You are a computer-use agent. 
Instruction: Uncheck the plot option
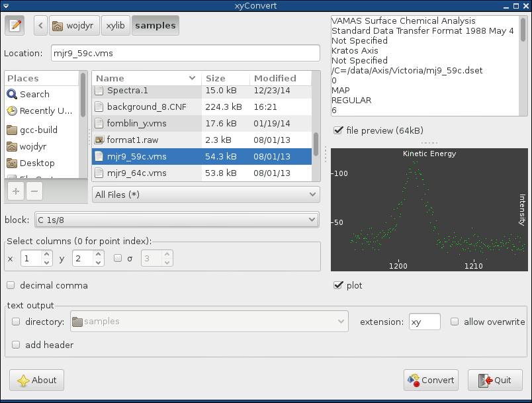click(x=337, y=285)
